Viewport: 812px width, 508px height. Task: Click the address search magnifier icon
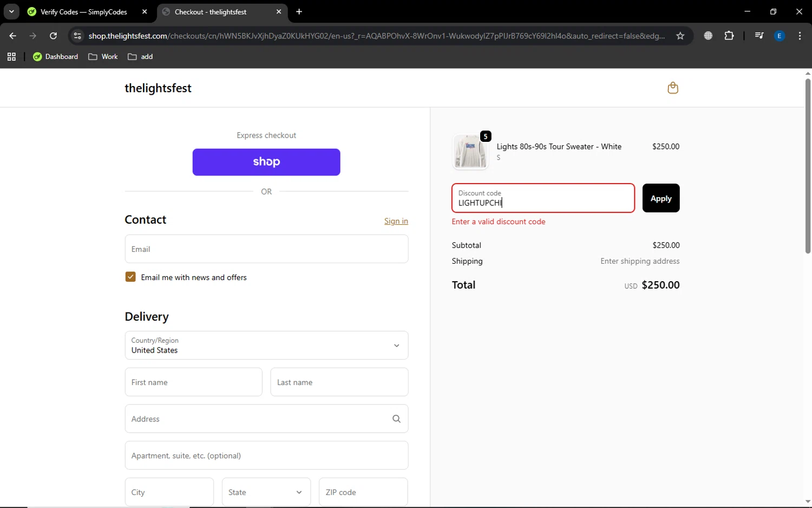point(396,419)
